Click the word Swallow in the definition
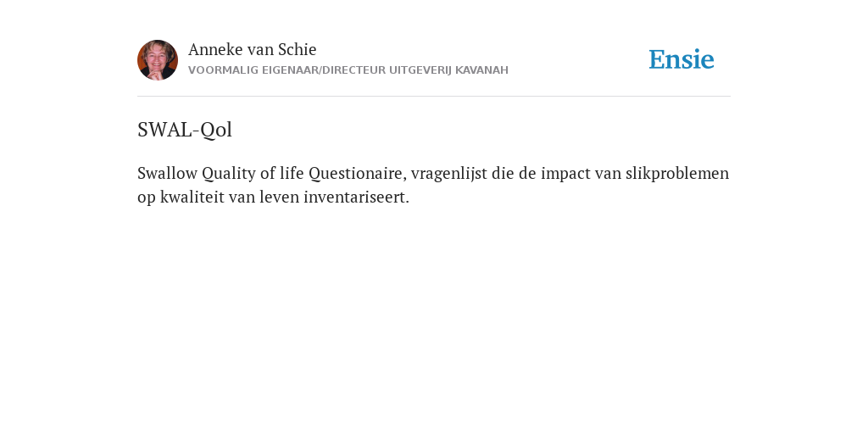Viewport: 868px width, 434px height. 167,173
